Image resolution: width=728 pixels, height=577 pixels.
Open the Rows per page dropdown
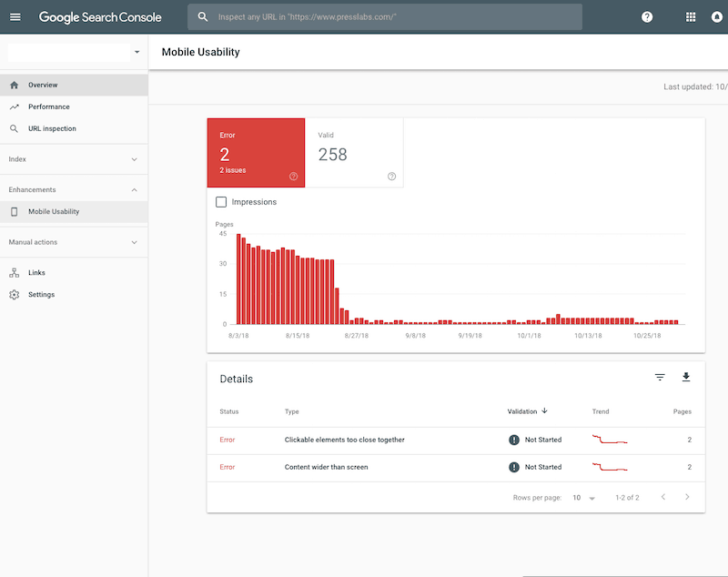coord(583,498)
